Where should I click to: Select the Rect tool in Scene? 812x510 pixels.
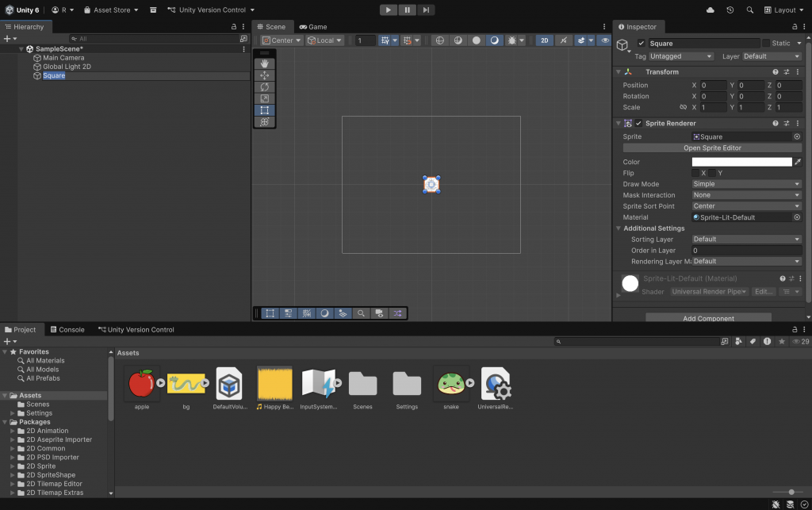(265, 110)
